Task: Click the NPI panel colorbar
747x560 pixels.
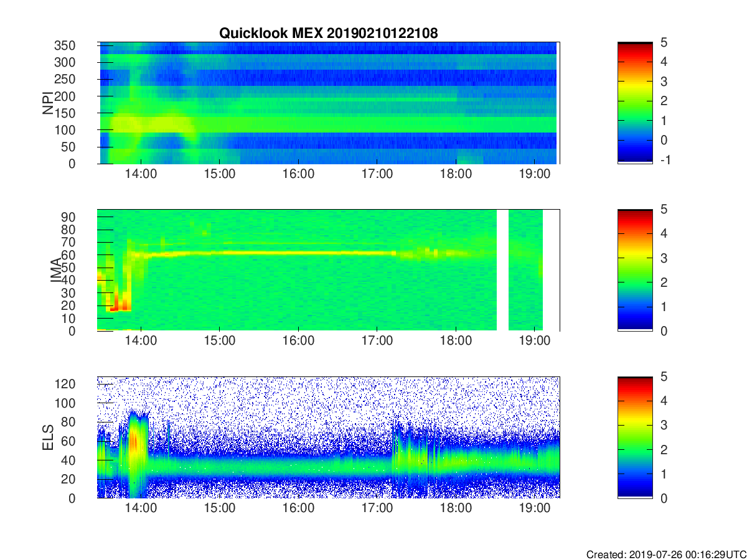Action: (x=635, y=103)
